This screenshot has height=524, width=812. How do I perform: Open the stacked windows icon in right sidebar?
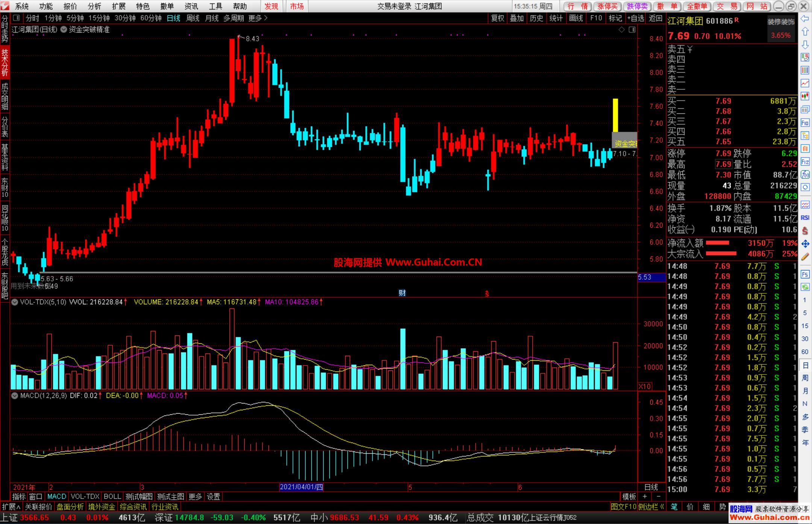point(805,109)
